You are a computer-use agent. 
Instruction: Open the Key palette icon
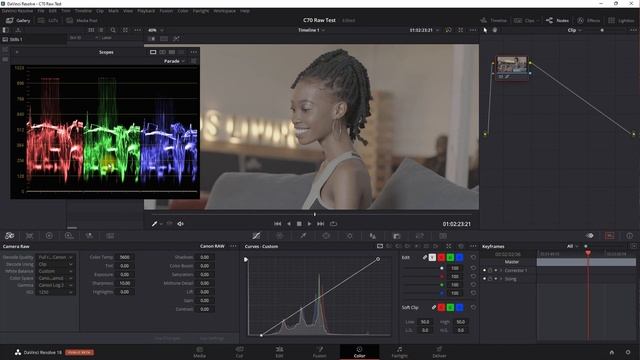(x=420, y=236)
